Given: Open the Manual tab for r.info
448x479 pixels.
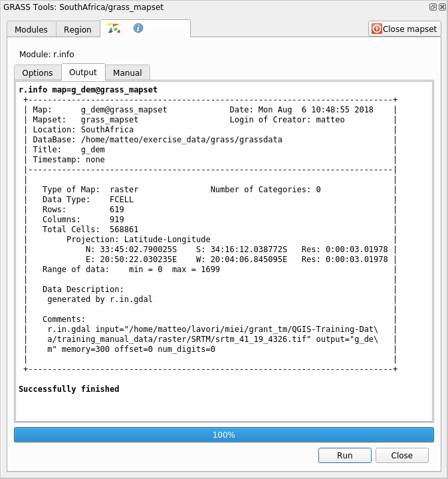Looking at the screenshot, I should (128, 73).
